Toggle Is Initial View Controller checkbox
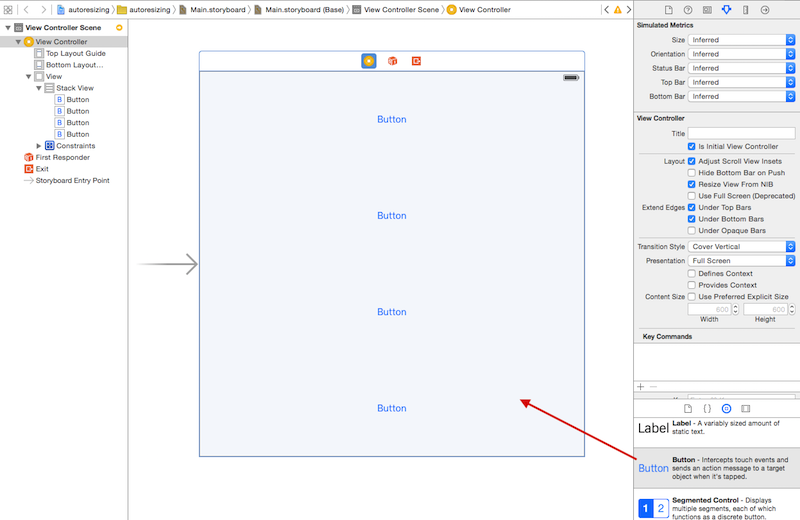The width and height of the screenshot is (800, 520). (x=691, y=146)
